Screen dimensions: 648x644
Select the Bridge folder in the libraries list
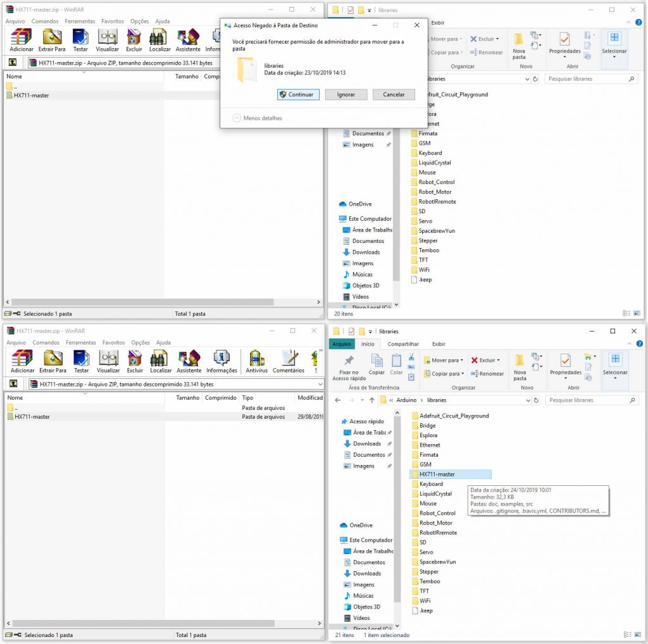[x=427, y=426]
